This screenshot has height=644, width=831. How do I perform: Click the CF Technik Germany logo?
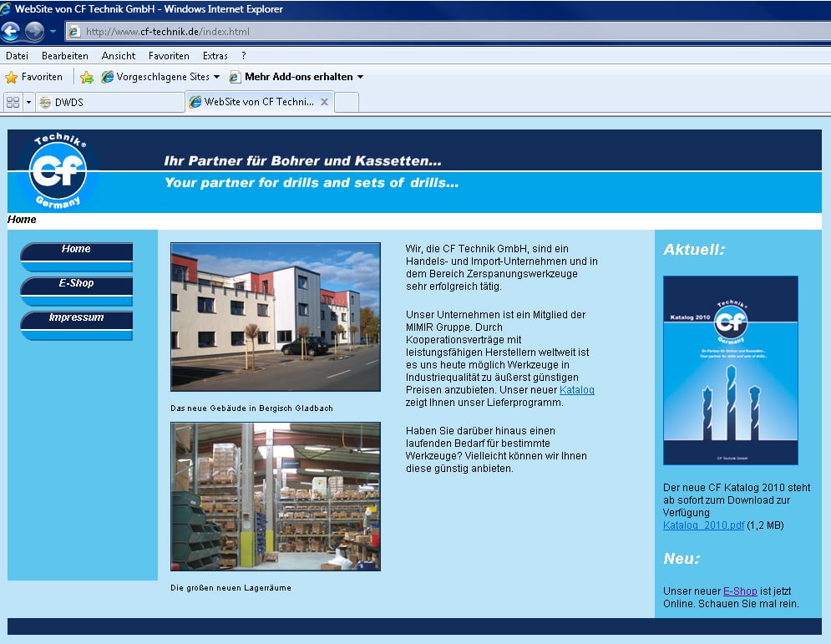point(58,170)
